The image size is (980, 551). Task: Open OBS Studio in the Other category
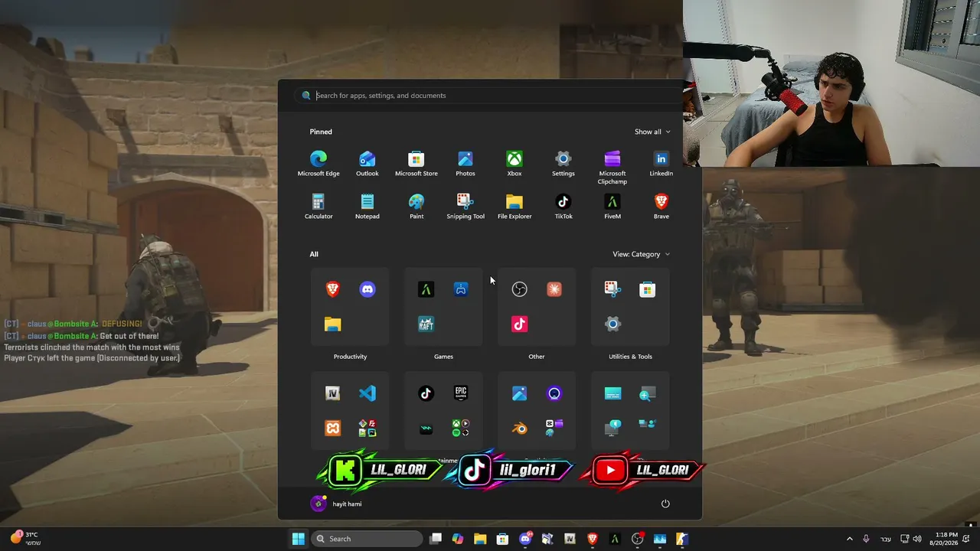[x=520, y=289]
